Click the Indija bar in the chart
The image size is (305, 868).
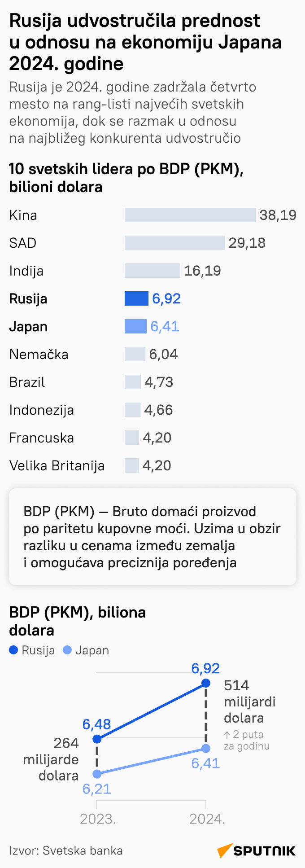[x=152, y=271]
